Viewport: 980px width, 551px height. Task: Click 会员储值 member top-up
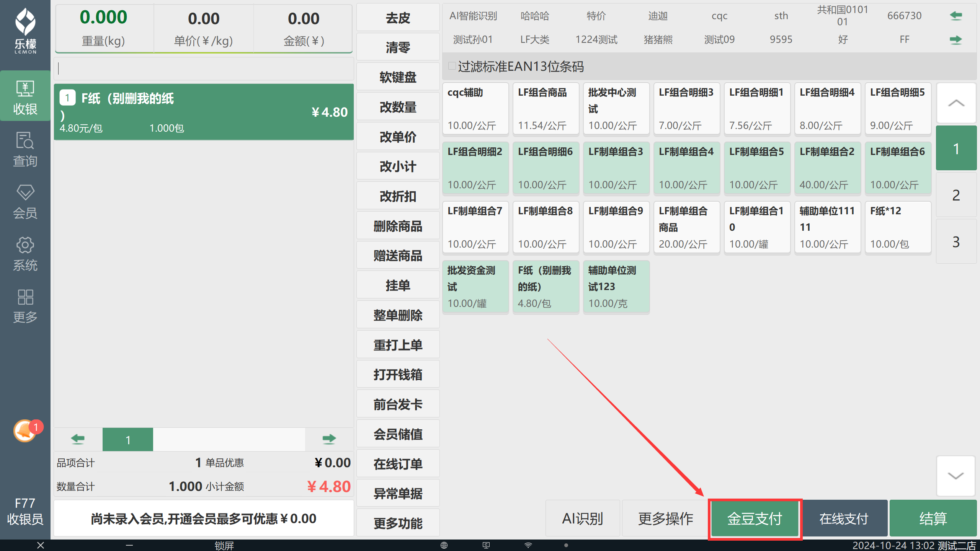click(x=398, y=434)
